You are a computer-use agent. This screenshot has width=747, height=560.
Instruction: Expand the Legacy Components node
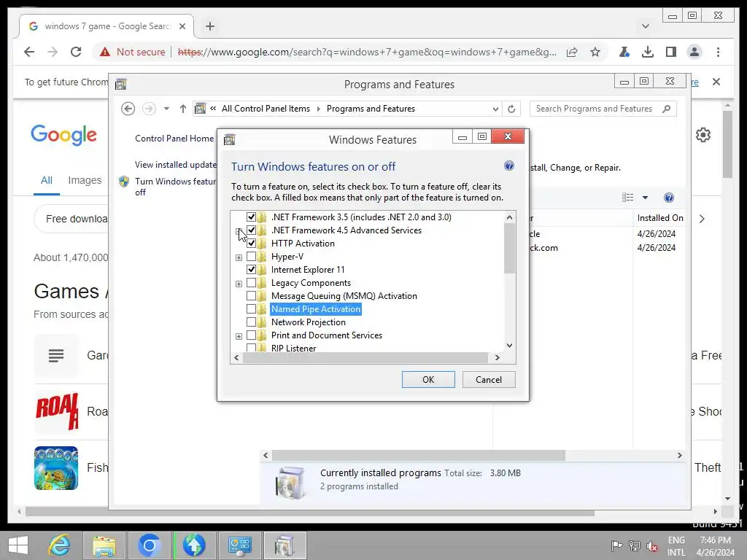click(239, 284)
